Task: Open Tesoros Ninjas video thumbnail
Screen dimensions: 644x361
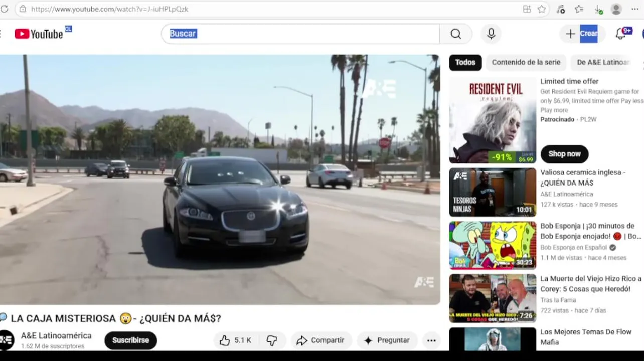Action: [493, 192]
